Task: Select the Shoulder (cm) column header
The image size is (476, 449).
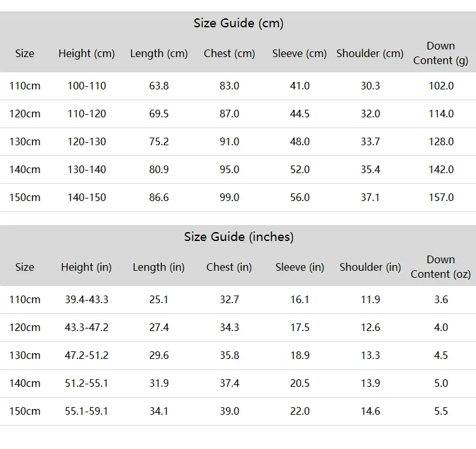Action: [370, 53]
